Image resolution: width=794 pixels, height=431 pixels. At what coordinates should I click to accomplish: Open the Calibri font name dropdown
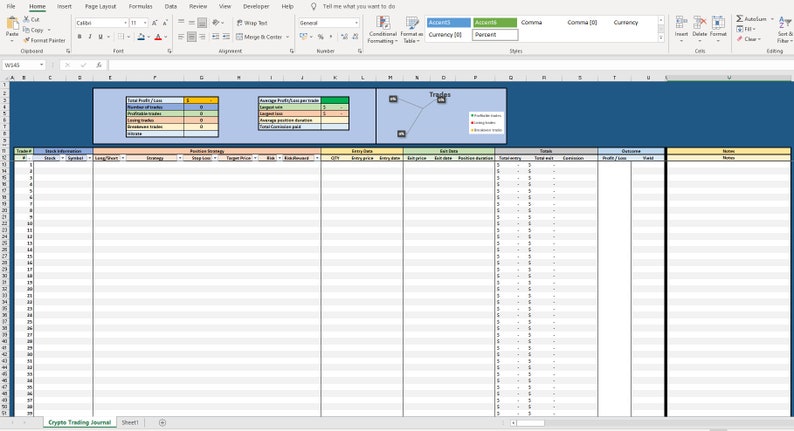tap(126, 23)
